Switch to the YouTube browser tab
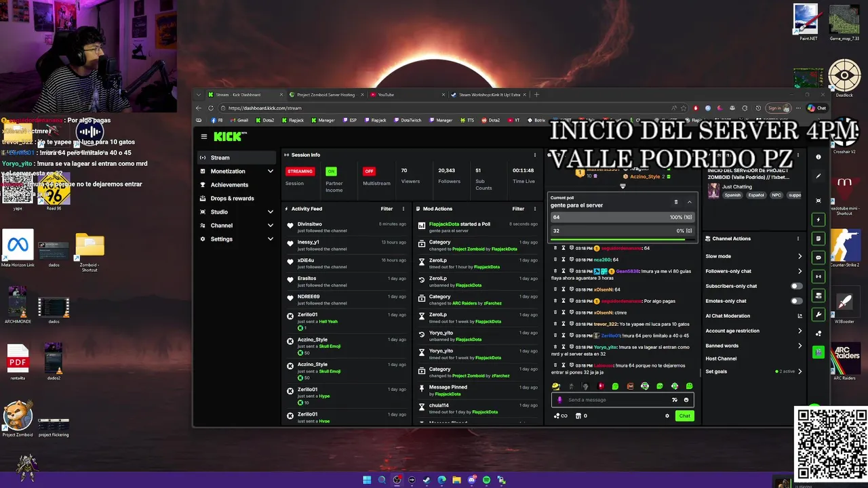 [407, 95]
